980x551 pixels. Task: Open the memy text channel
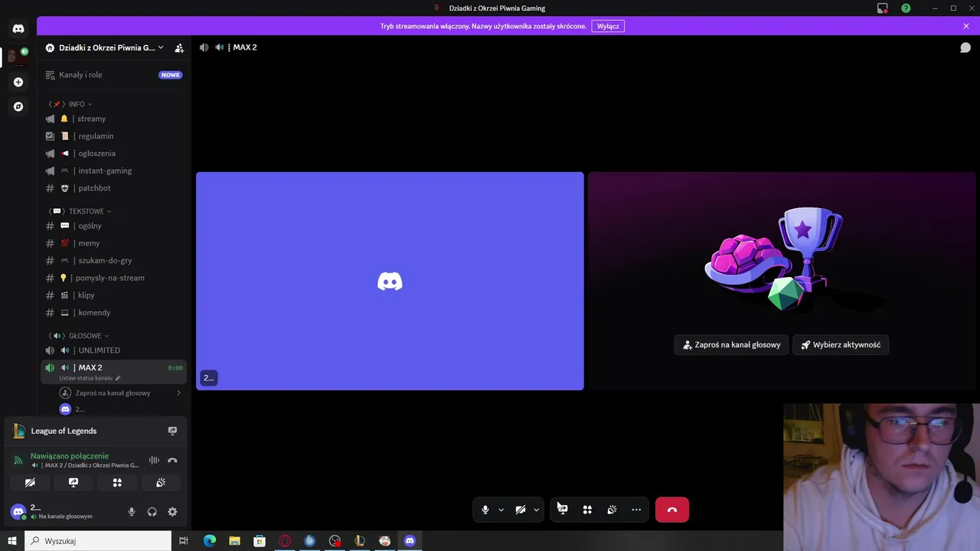tap(114, 243)
